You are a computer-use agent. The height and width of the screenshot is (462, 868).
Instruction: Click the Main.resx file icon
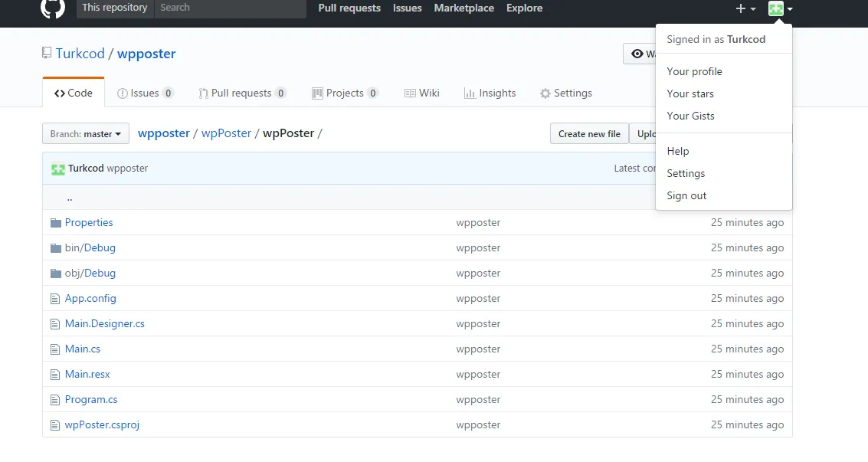click(55, 375)
